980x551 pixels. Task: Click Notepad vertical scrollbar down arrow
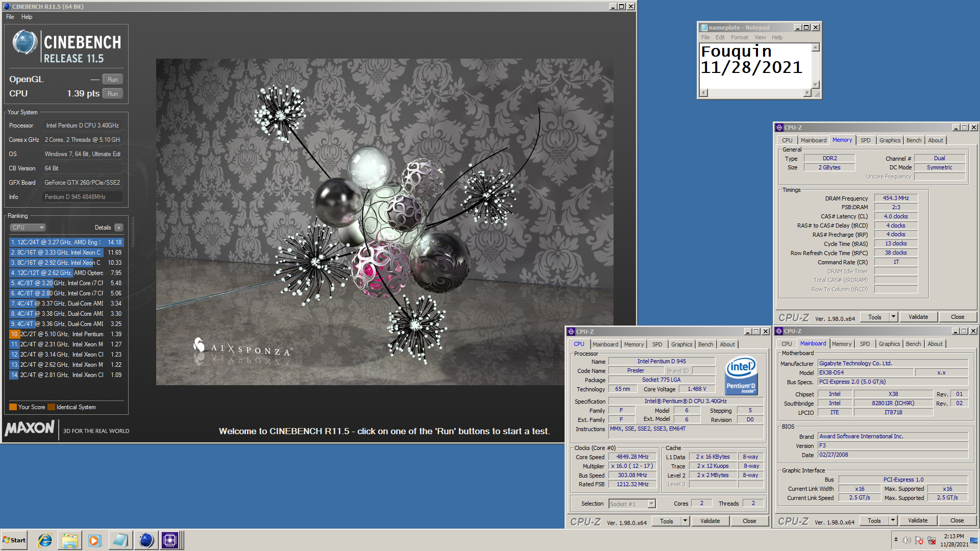815,85
